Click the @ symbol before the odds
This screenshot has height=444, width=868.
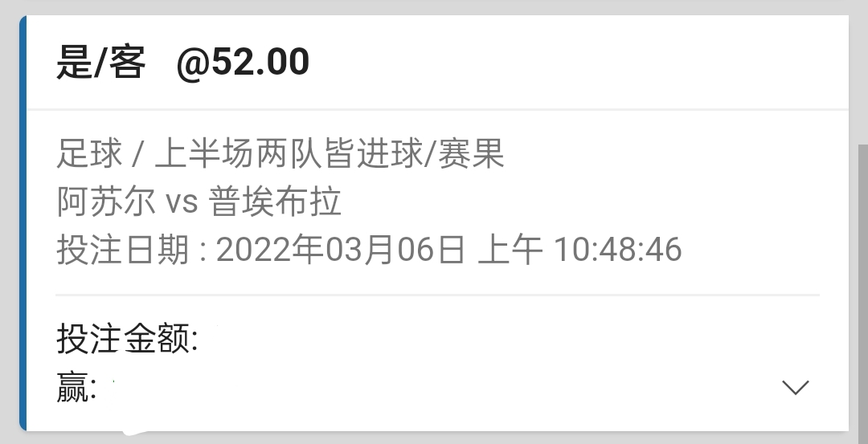(x=193, y=63)
